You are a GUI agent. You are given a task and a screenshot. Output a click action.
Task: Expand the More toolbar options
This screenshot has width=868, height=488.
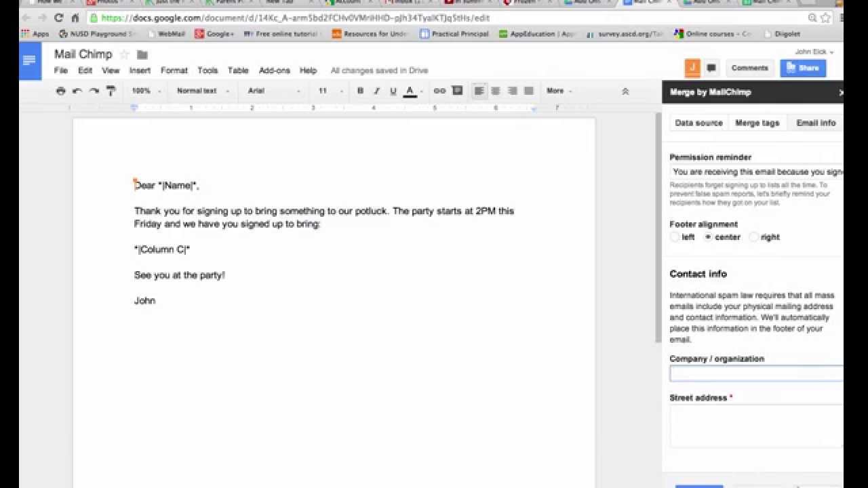(559, 91)
